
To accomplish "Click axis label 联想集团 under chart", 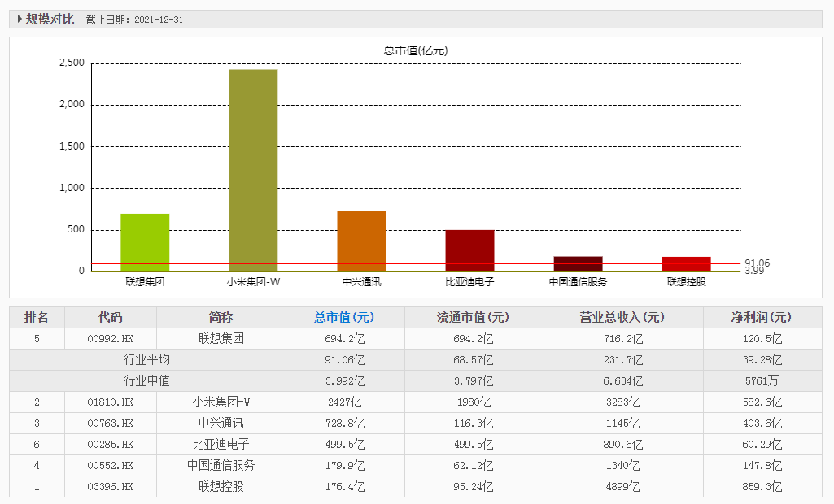I will pos(145,282).
